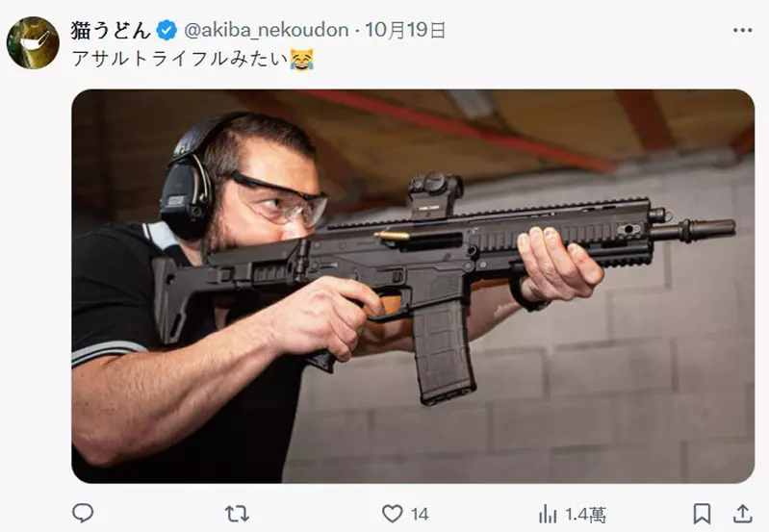Click the like count 14
The height and width of the screenshot is (532, 769).
[x=420, y=515]
